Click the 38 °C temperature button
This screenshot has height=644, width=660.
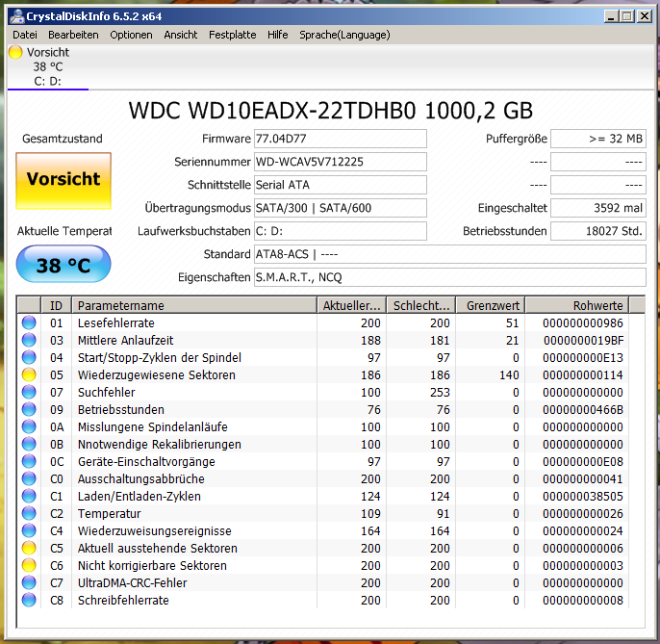63,264
